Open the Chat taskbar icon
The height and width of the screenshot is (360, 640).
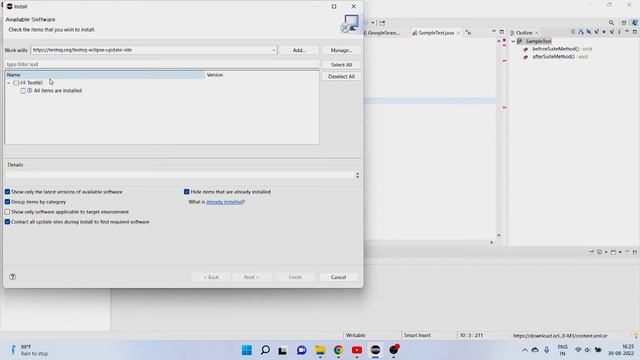(302, 350)
